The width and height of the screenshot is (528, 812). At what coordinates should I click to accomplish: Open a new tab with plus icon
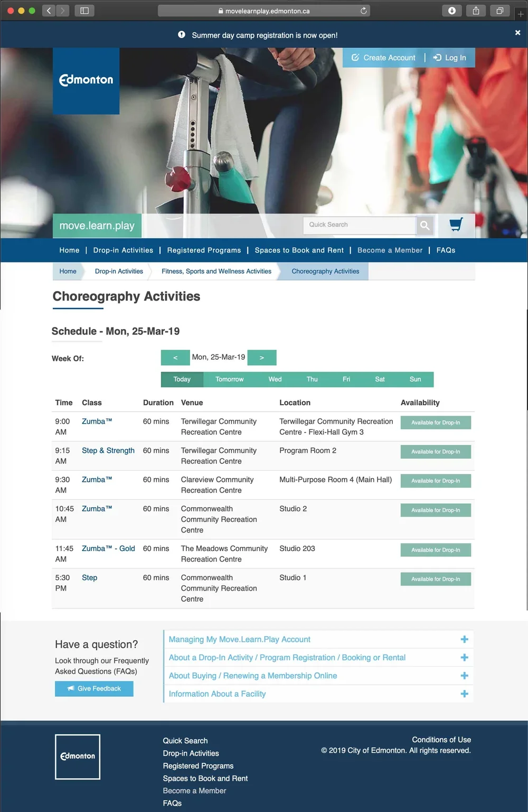tap(521, 14)
